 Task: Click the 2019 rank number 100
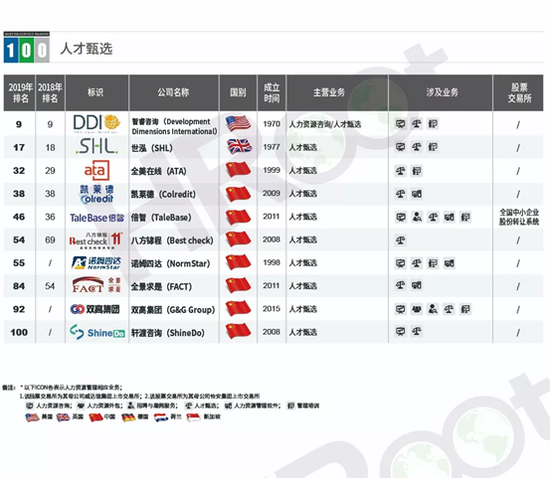pyautogui.click(x=19, y=332)
